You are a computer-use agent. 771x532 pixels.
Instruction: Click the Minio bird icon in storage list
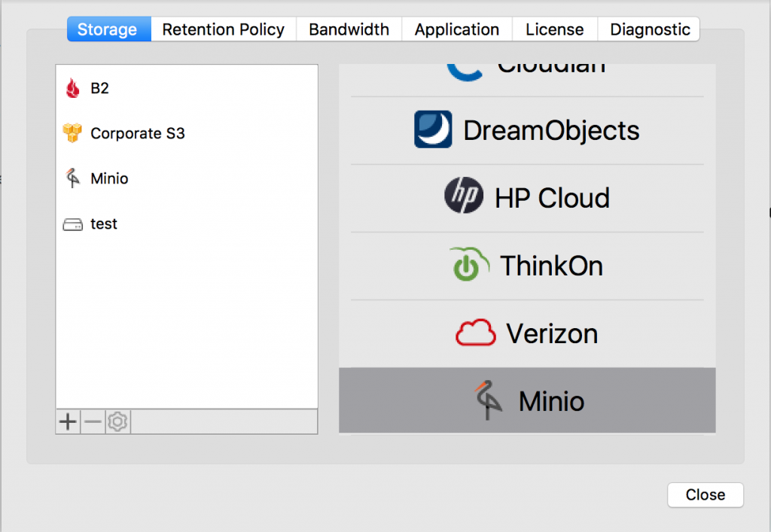point(72,178)
